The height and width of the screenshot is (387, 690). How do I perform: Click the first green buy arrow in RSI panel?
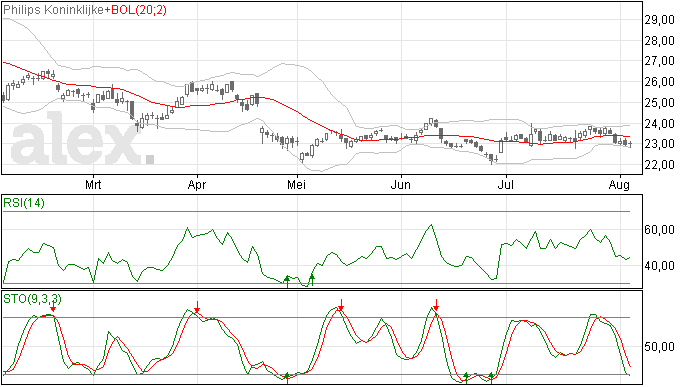tap(287, 281)
